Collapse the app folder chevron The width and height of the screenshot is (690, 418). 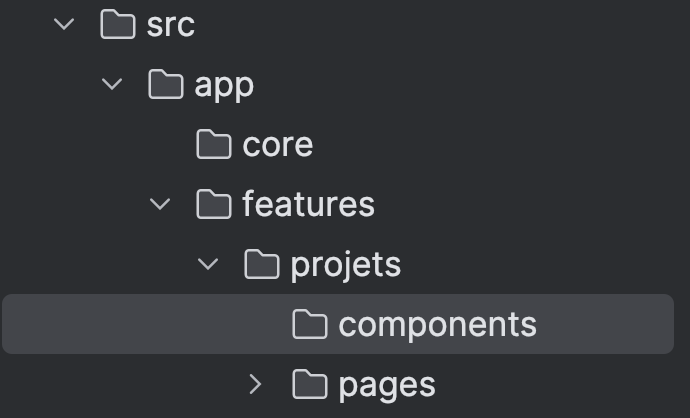pos(114,85)
